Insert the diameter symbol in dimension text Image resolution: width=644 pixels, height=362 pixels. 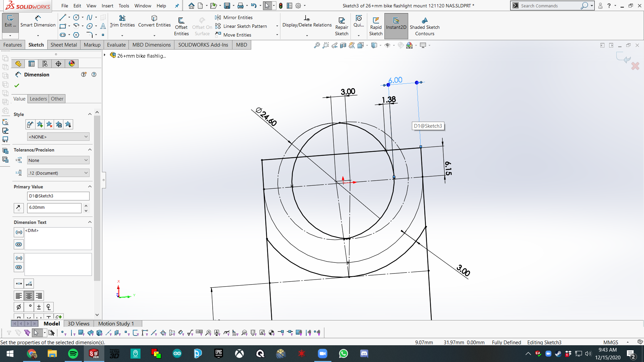[19, 307]
